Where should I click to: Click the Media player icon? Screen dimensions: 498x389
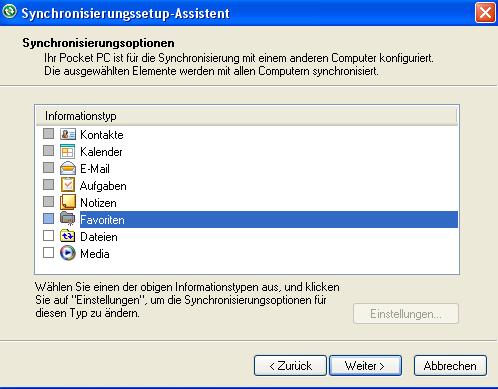point(68,253)
